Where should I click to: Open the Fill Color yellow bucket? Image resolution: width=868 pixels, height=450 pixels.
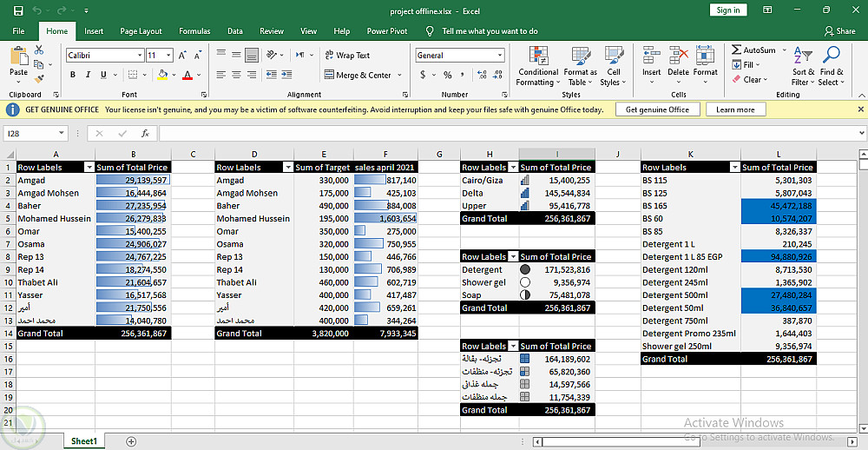163,75
